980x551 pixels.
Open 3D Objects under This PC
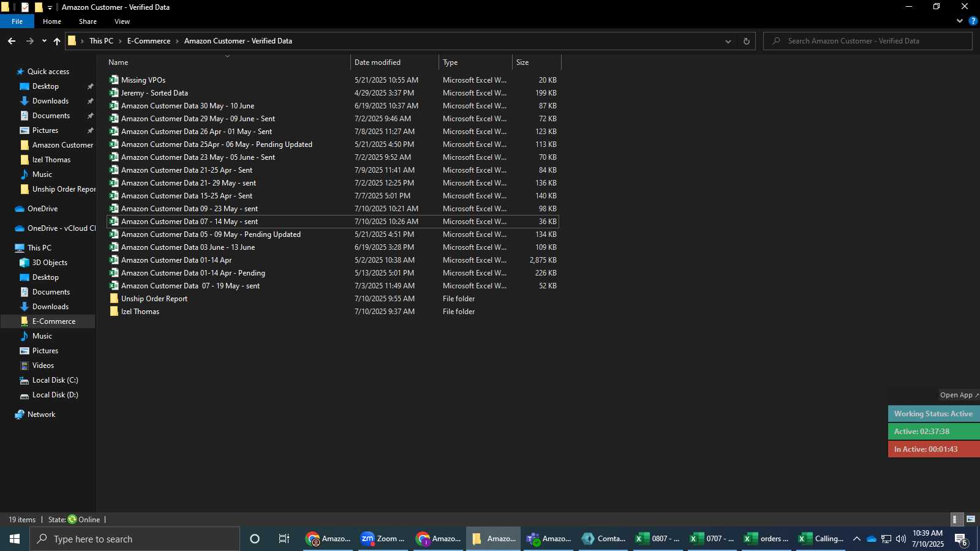pos(50,263)
